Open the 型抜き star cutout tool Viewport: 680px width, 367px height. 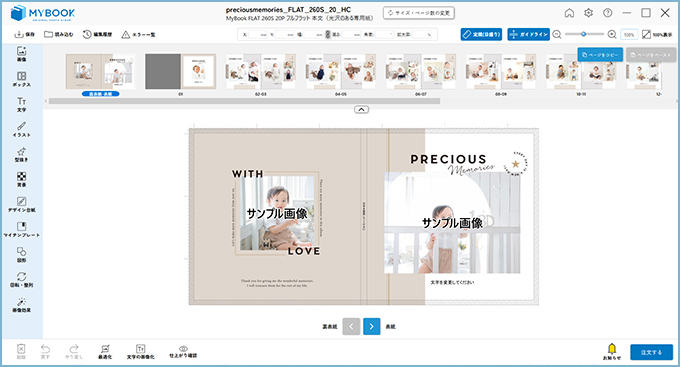tap(21, 154)
